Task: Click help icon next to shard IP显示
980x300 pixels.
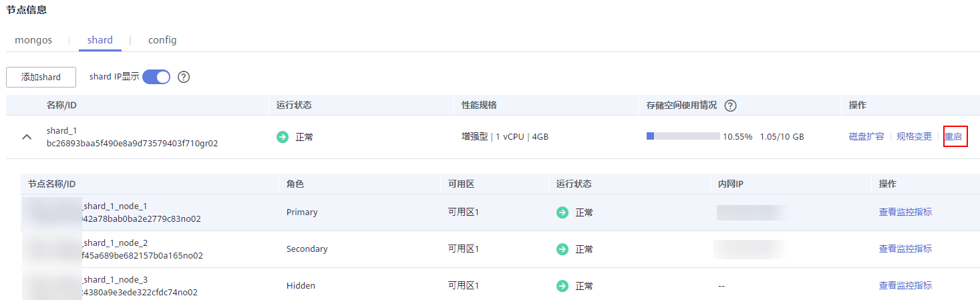Action: (184, 77)
